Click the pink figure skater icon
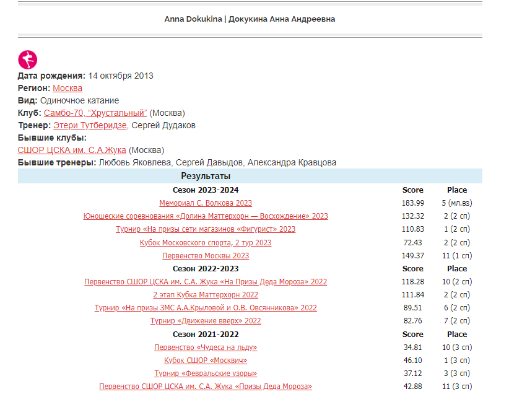The height and width of the screenshot is (420, 509). click(27, 59)
